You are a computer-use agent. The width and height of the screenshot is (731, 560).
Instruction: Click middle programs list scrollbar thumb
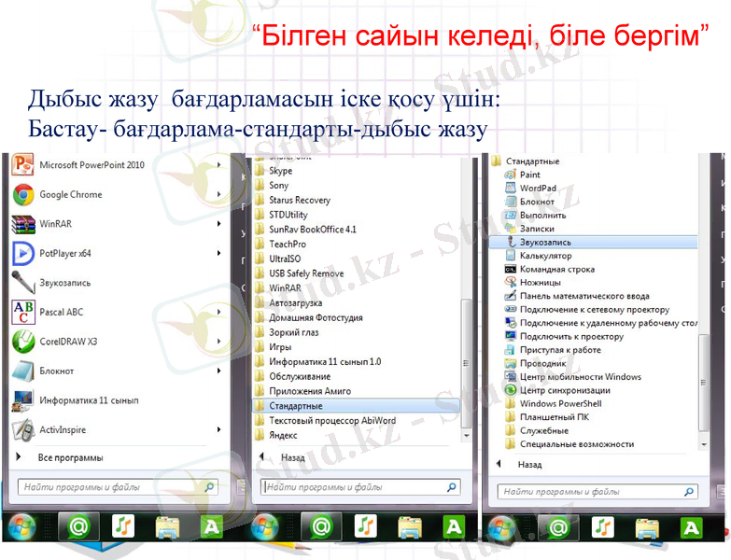click(x=466, y=363)
